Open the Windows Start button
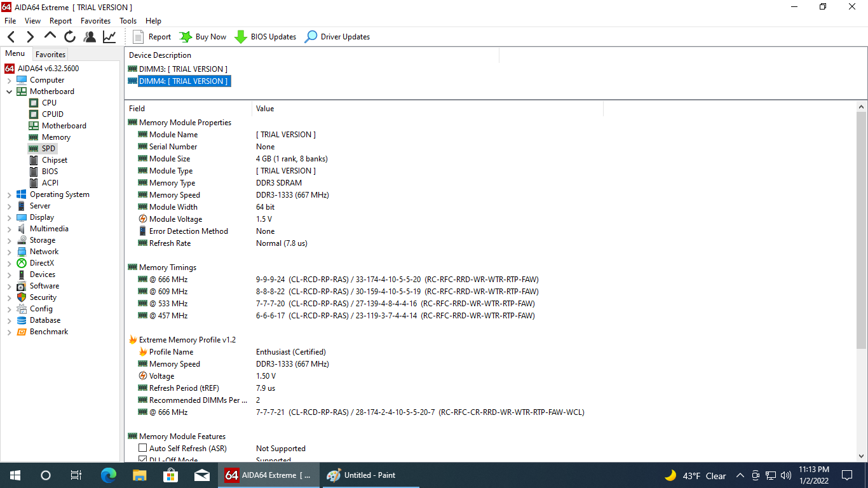 15,475
